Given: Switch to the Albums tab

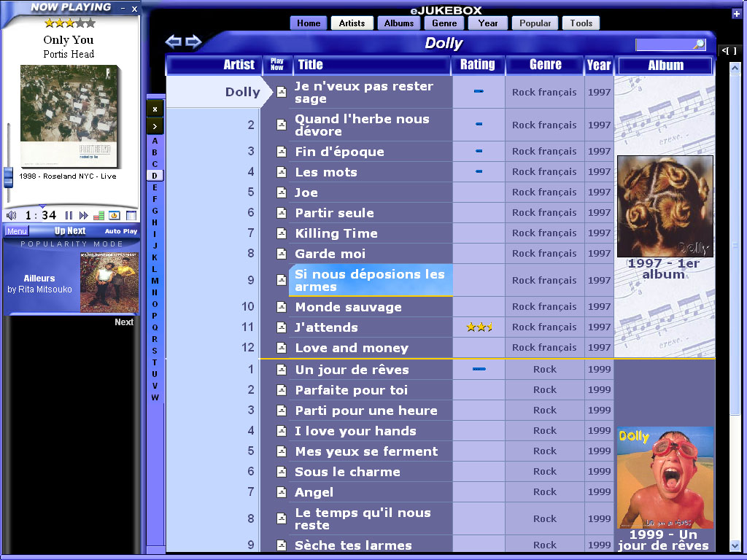Looking at the screenshot, I should [x=398, y=23].
